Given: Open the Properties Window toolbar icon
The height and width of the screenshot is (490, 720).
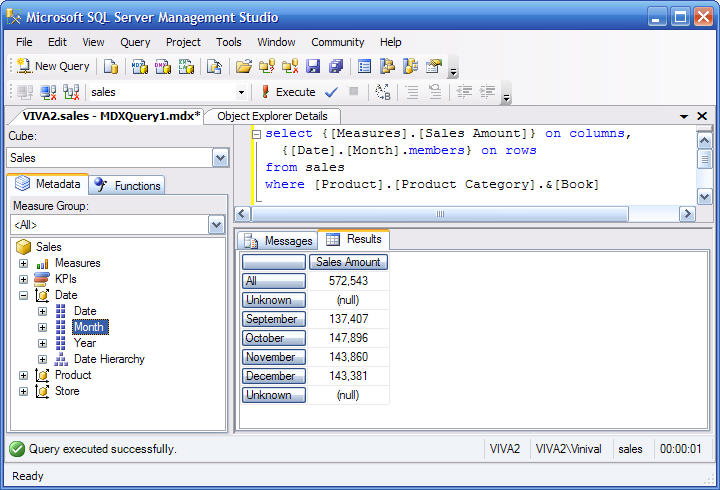Looking at the screenshot, I should pyautogui.click(x=433, y=66).
